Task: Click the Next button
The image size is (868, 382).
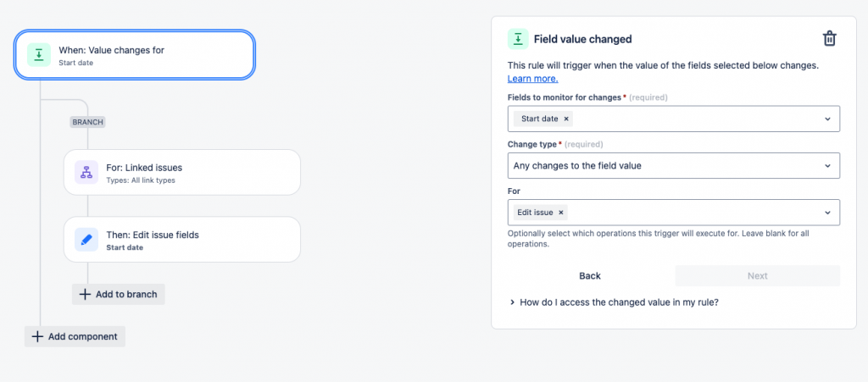Action: pyautogui.click(x=757, y=276)
